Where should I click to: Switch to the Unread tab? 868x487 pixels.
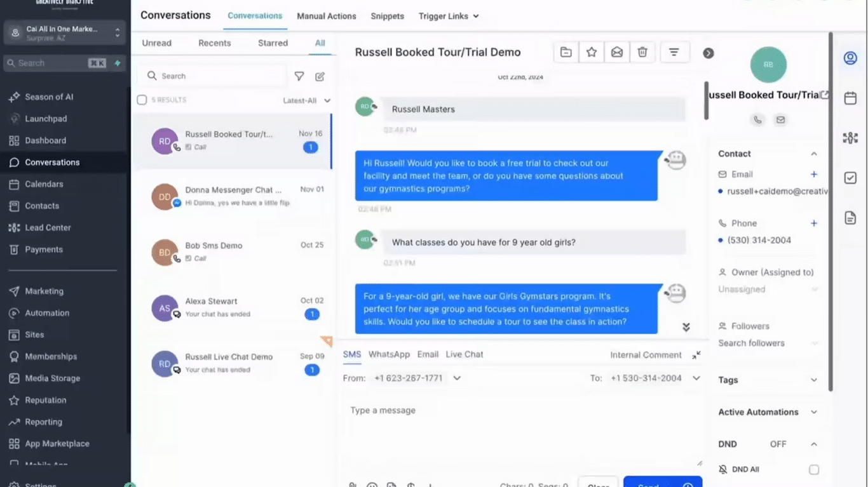pos(157,43)
